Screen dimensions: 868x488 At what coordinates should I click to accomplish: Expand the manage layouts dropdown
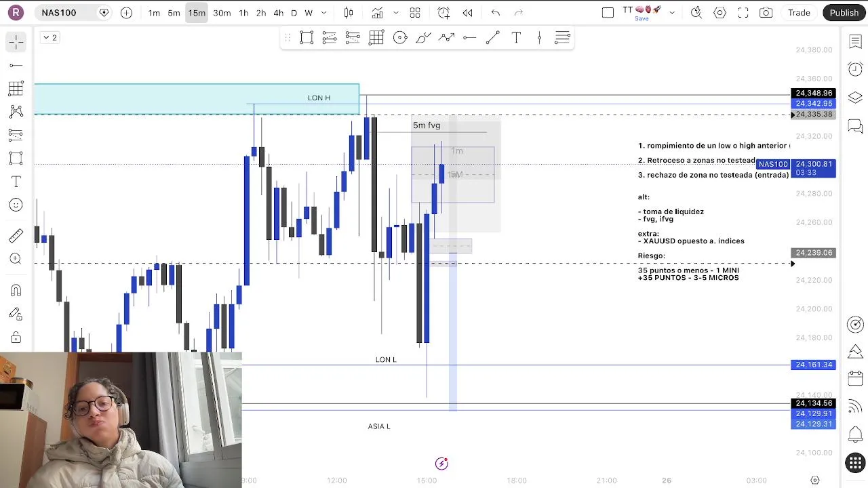(672, 13)
